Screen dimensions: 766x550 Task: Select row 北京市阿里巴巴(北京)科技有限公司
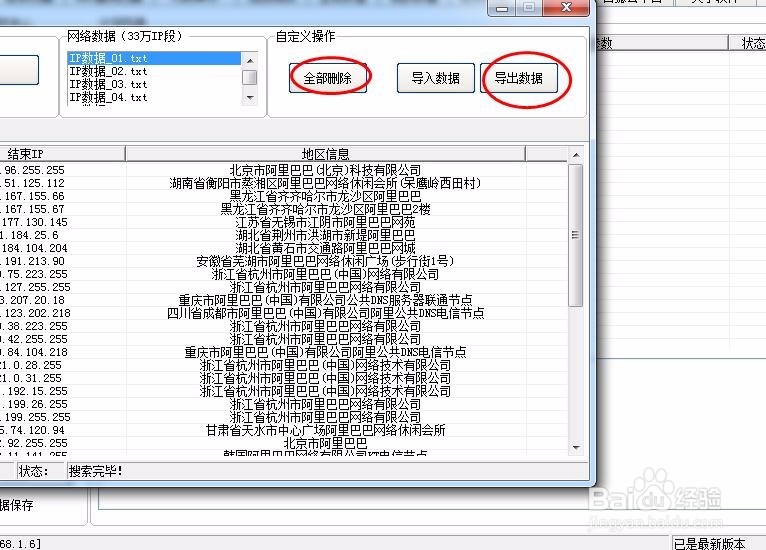[x=283, y=170]
